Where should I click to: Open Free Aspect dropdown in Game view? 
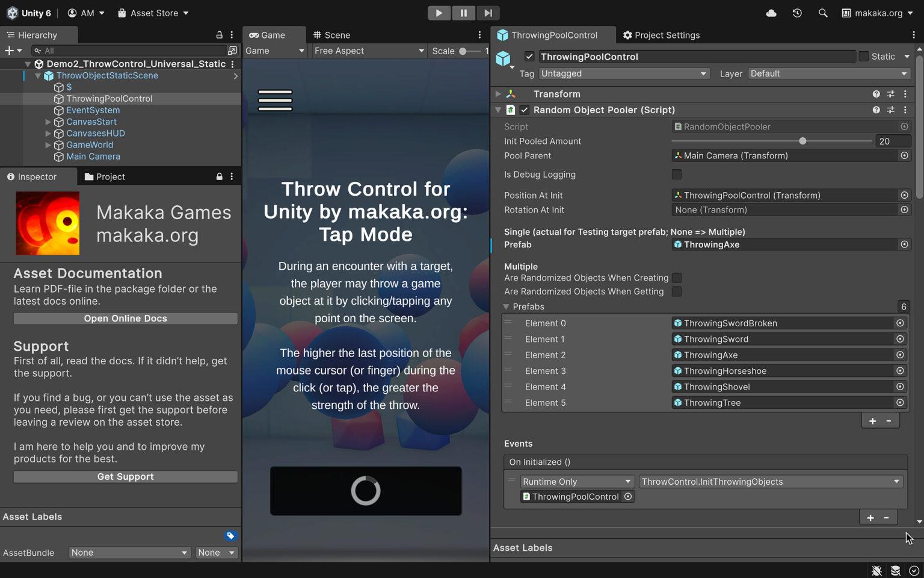click(369, 51)
